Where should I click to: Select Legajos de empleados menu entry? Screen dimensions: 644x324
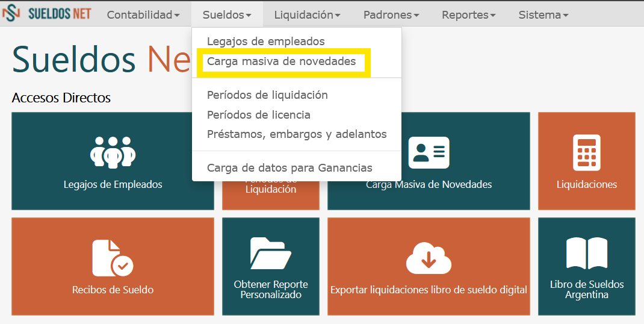[x=265, y=42]
